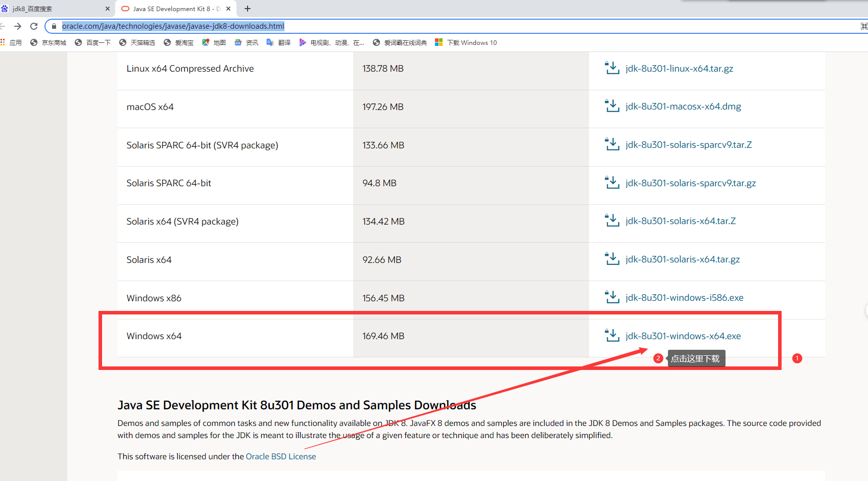The image size is (868, 481).
Task: Click 169.46 MB file size cell
Action: [383, 336]
